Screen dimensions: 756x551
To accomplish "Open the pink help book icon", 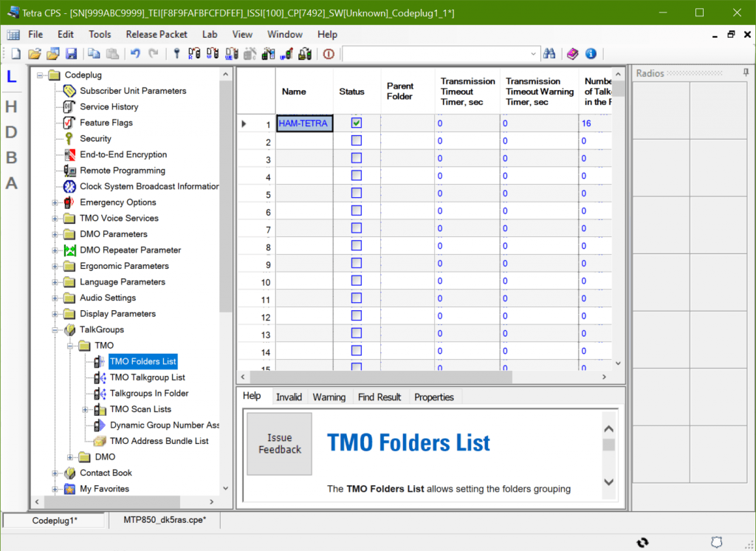I will (573, 54).
